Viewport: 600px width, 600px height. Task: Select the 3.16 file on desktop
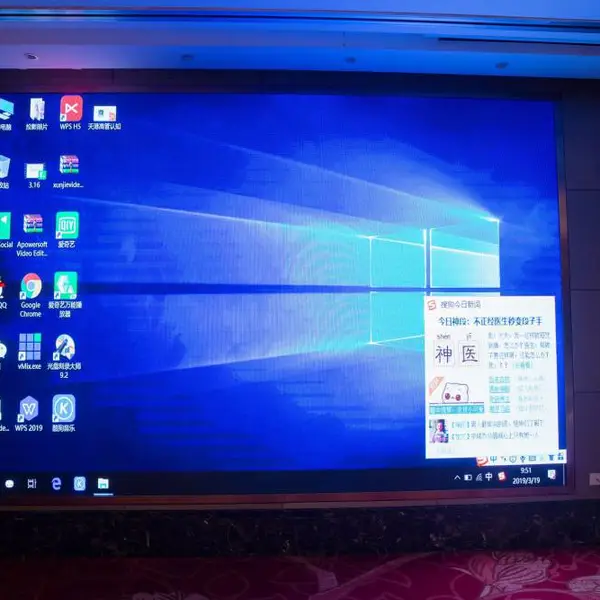tap(35, 175)
